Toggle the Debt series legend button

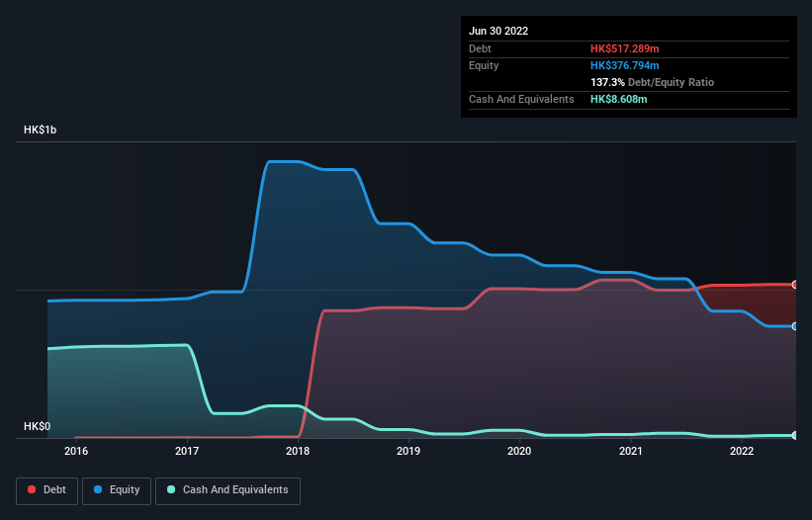point(47,490)
